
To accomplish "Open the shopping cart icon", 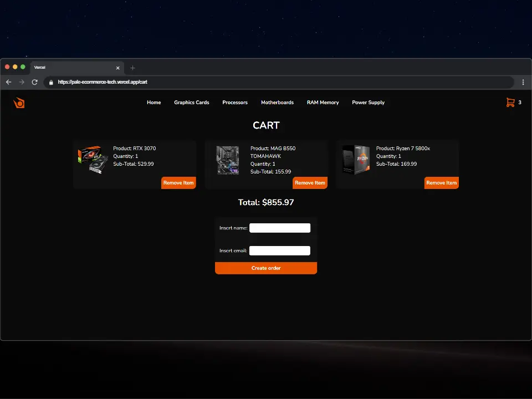I will coord(510,102).
